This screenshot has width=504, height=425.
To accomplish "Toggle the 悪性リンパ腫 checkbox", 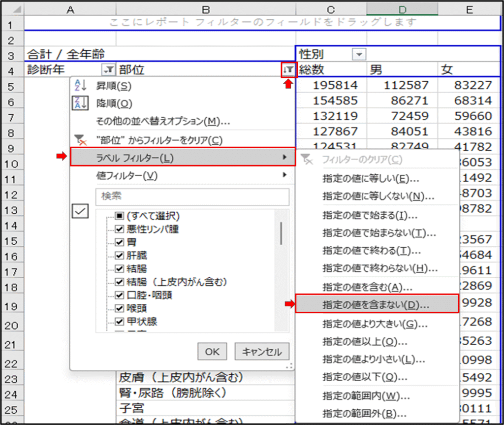I will coord(119,229).
